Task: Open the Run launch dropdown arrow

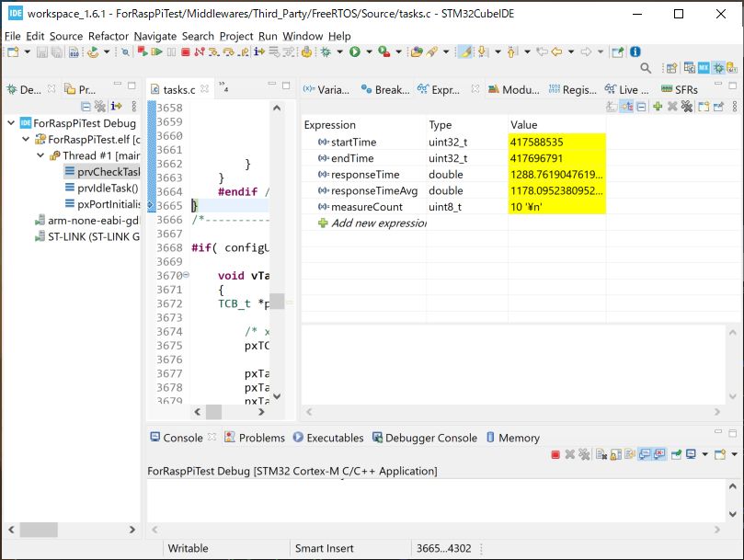Action: tap(369, 51)
